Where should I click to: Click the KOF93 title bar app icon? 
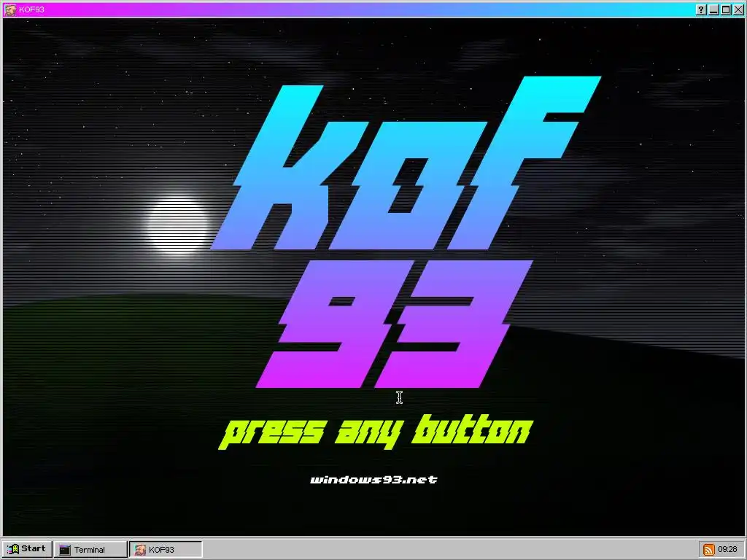point(10,9)
